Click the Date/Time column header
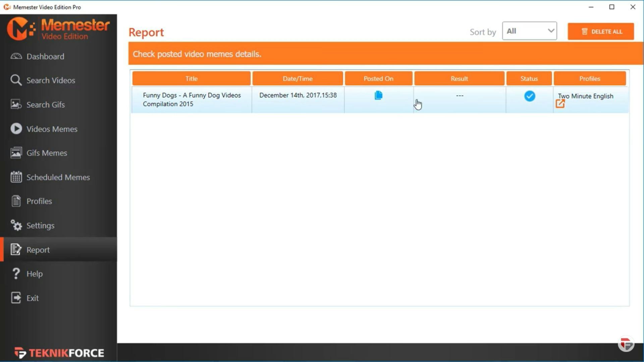The width and height of the screenshot is (644, 362). [x=298, y=78]
